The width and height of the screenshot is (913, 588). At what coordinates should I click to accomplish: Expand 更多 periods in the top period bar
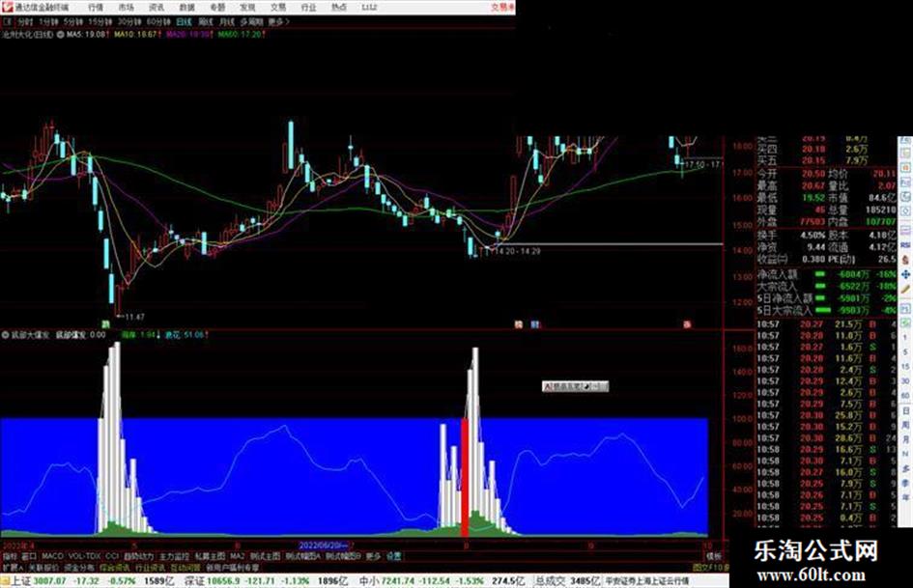[278, 21]
